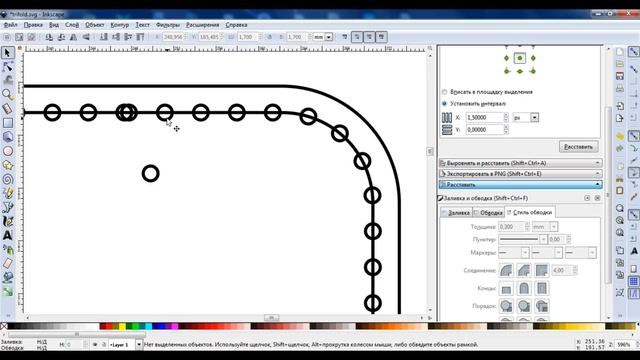Switch to the 'Обводка' tab
Image resolution: width=640 pixels, height=360 pixels.
[488, 213]
